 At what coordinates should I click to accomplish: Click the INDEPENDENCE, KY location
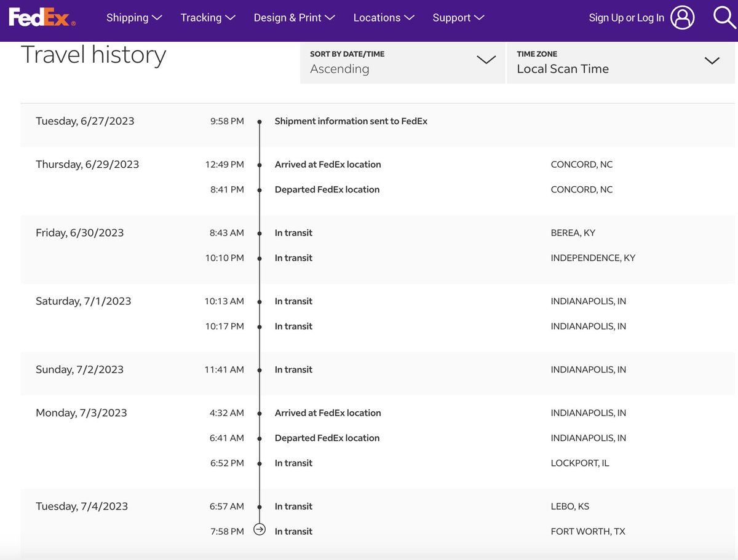(x=593, y=258)
